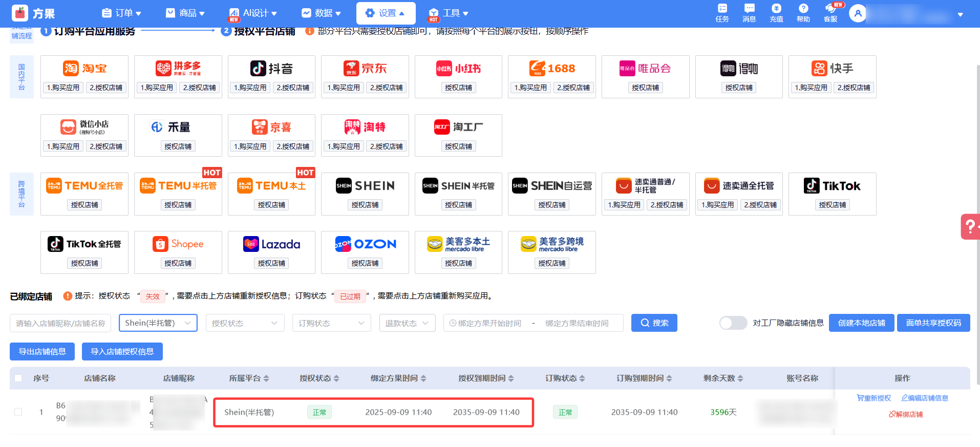Viewport: 980px width, 447px height.
Task: Open the 授权状态 filter dropdown
Action: [245, 323]
